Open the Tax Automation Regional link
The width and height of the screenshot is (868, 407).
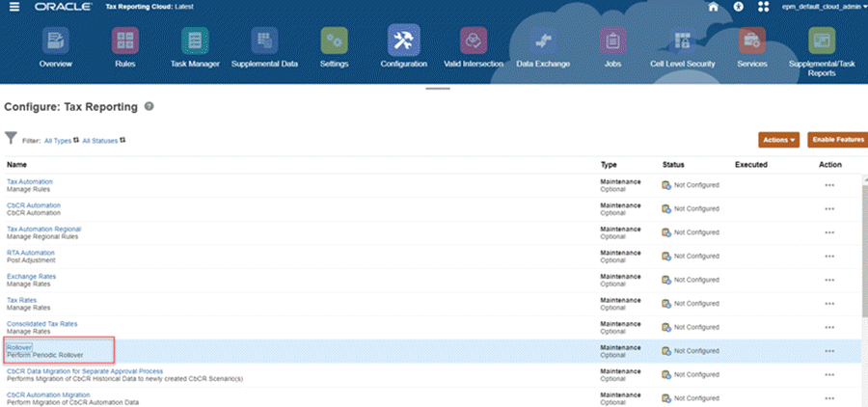tap(43, 229)
